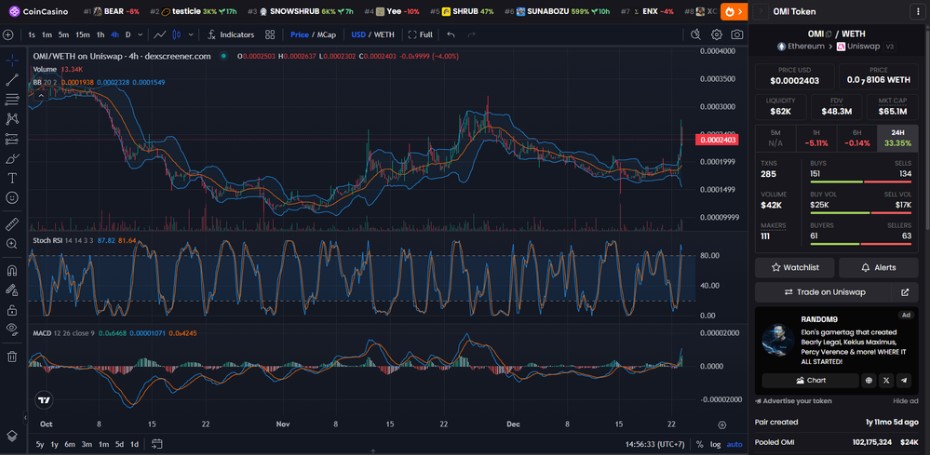Open RANDOM9 Telegram link

(903, 380)
